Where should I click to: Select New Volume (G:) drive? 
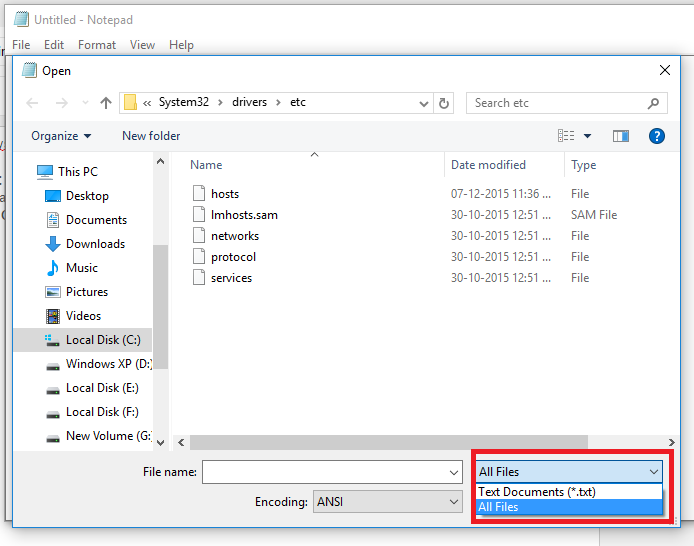pyautogui.click(x=109, y=436)
